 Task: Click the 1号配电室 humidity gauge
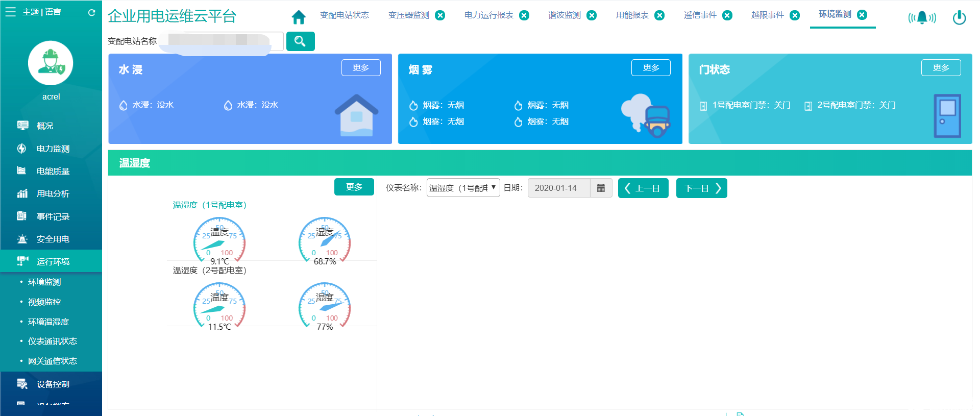point(325,241)
